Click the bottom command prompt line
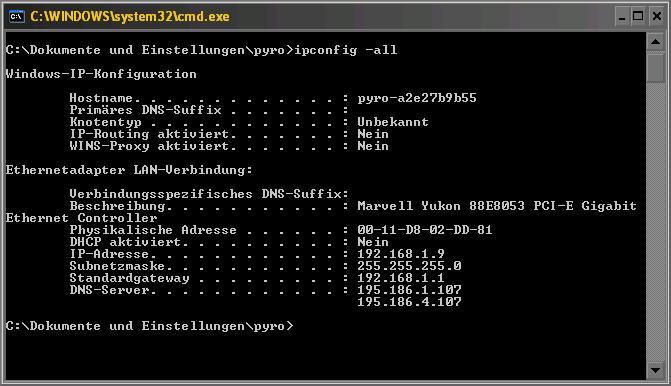 [150, 326]
